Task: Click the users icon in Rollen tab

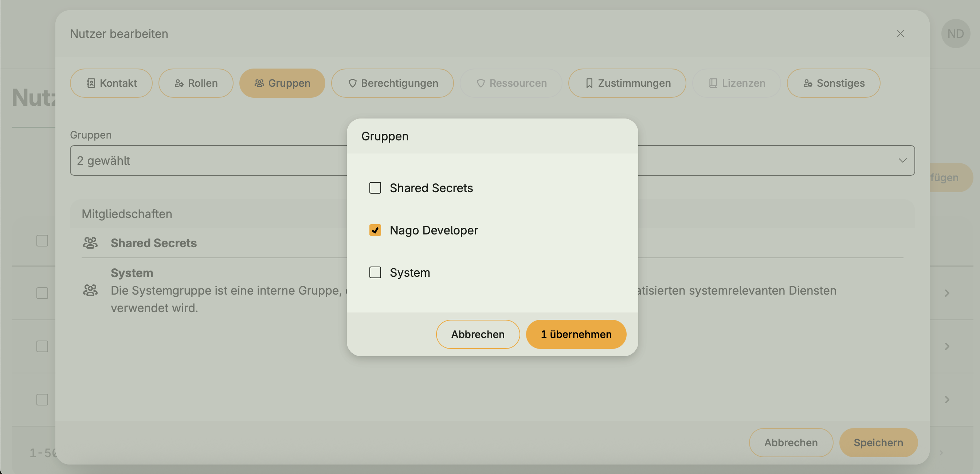Action: pos(179,83)
